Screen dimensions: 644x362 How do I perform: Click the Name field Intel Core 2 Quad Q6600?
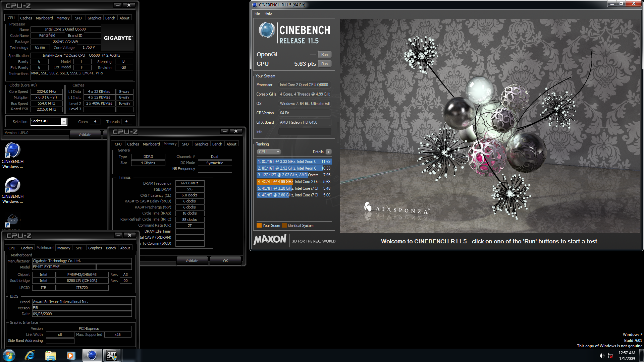65,29
